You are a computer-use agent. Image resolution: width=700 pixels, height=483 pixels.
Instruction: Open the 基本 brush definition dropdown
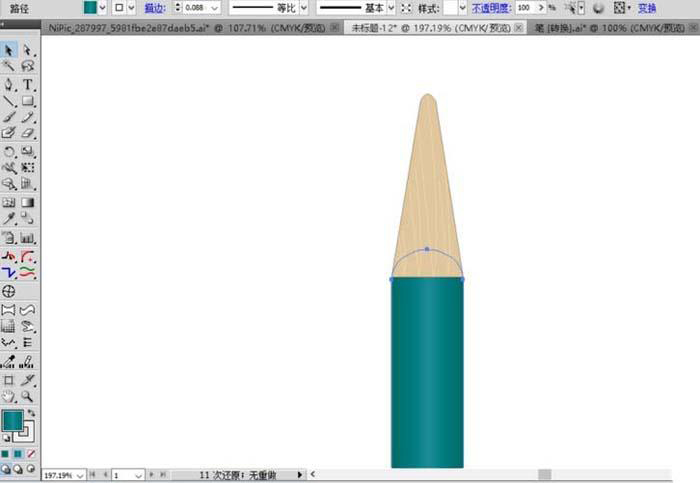(392, 8)
